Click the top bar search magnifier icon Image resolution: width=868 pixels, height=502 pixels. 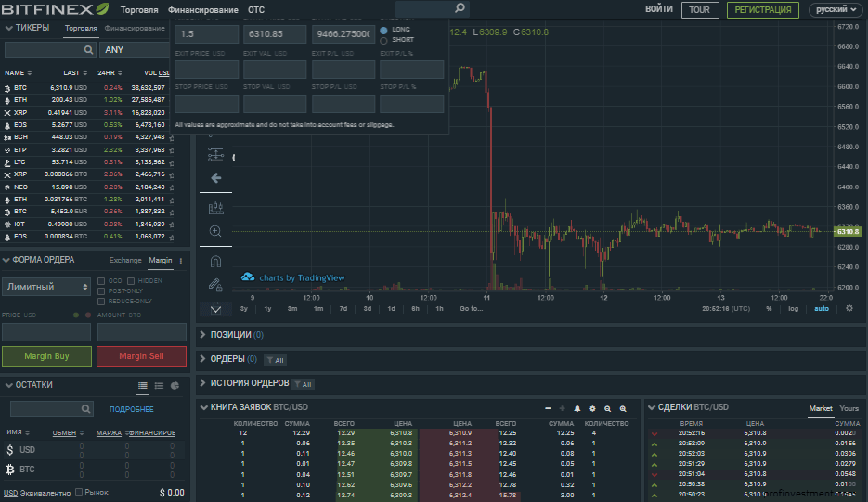(x=460, y=8)
